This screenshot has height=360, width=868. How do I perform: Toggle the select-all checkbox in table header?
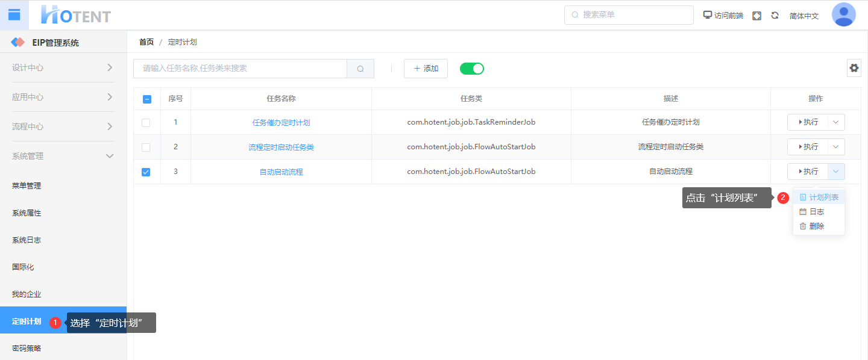pyautogui.click(x=147, y=99)
